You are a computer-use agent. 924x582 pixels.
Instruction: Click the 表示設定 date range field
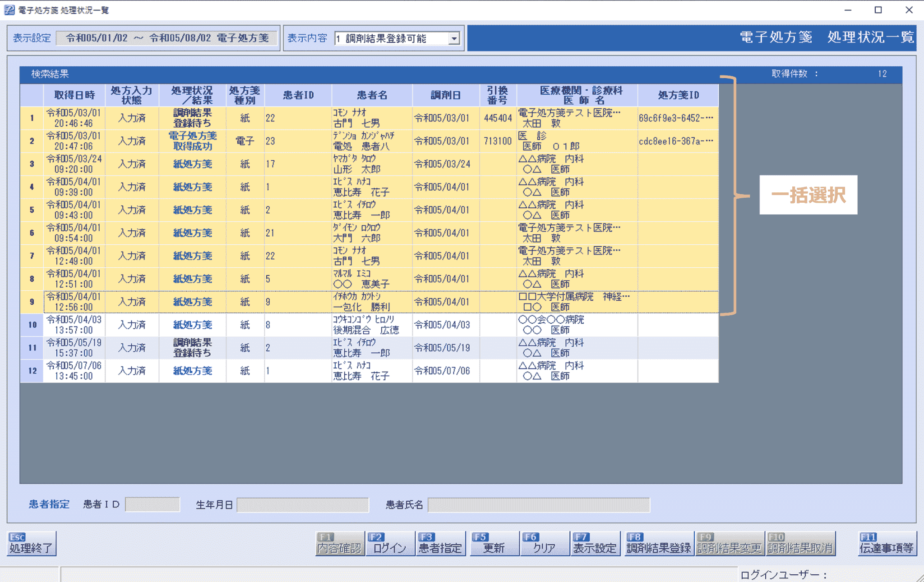click(167, 38)
